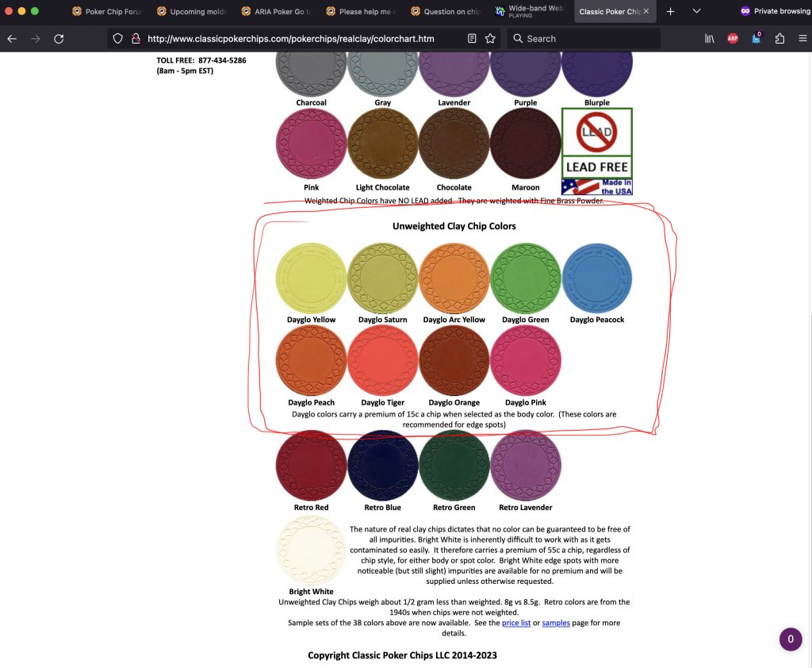Close the Classic Poker Chips tab
Screen dimensions: 812x668
pos(646,11)
